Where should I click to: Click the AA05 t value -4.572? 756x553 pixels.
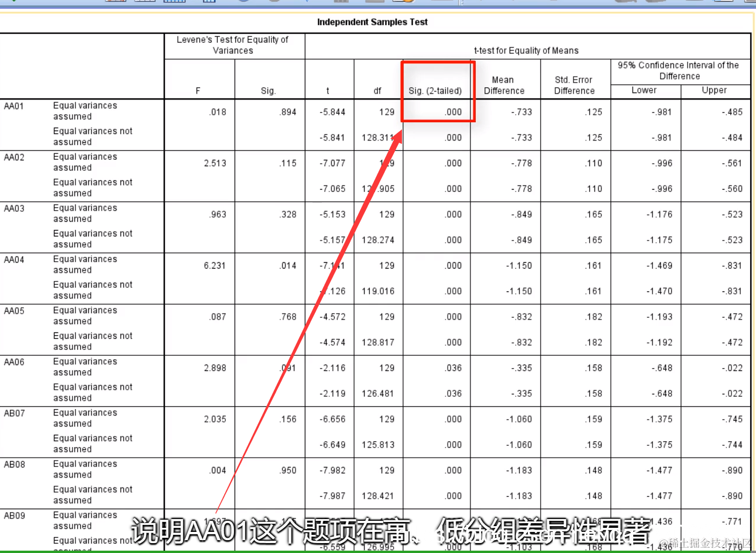tap(332, 317)
